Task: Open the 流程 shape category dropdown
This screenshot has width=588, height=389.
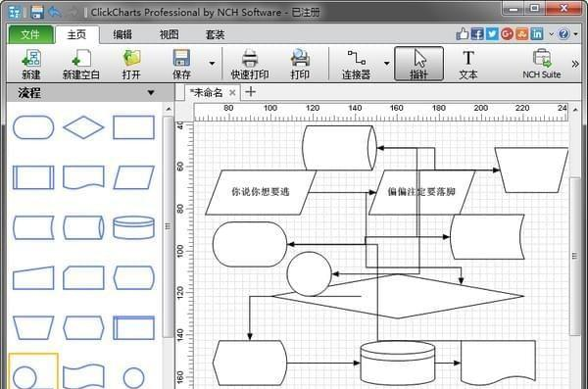Action: tap(151, 92)
